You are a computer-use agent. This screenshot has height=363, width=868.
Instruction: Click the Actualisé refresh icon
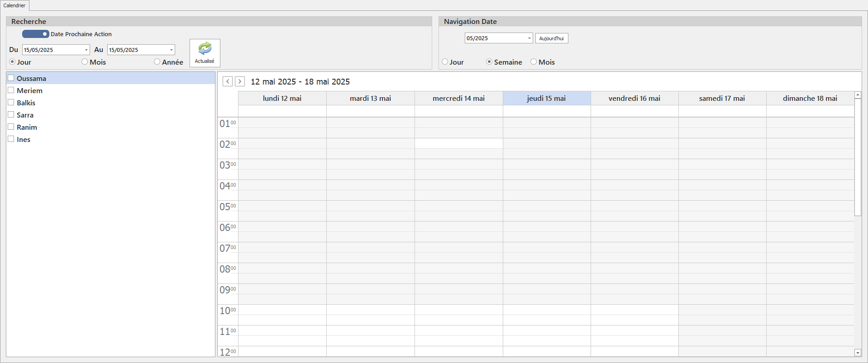(205, 49)
